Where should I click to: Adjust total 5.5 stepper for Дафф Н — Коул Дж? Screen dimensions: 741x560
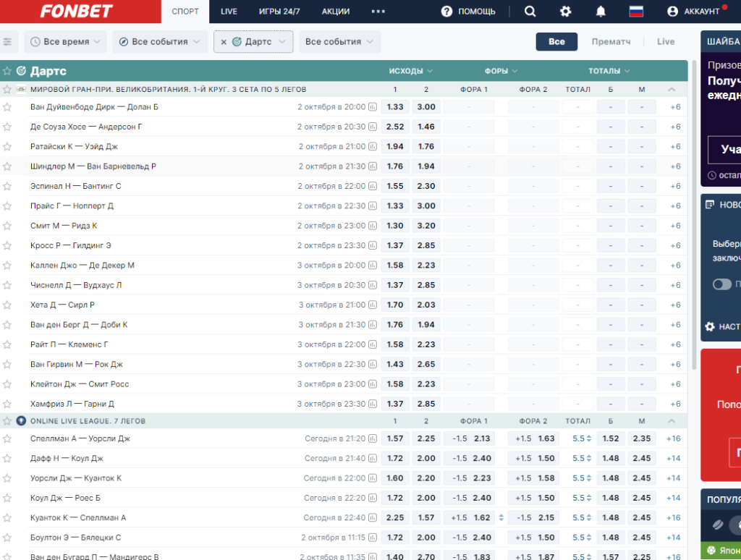tap(589, 459)
